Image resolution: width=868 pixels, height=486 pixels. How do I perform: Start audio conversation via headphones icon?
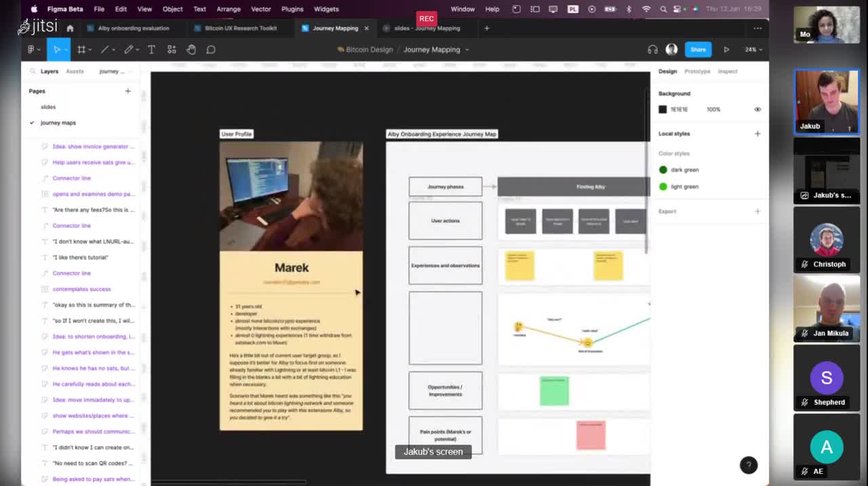(652, 50)
